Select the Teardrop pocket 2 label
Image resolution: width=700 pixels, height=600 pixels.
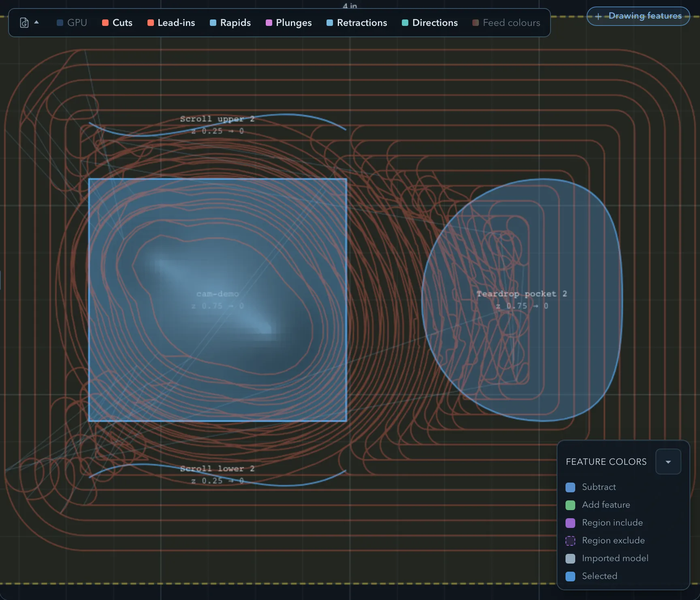pos(521,294)
